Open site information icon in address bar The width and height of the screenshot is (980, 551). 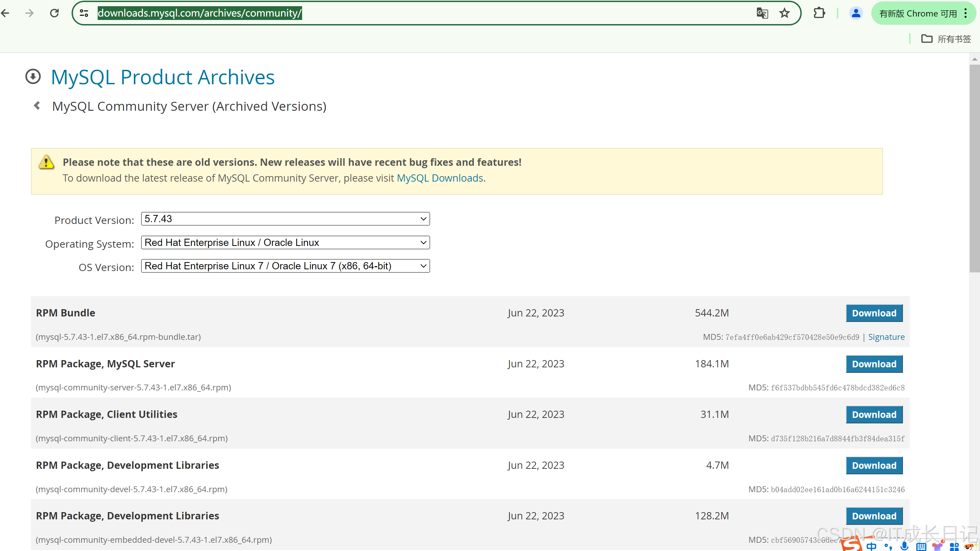pyautogui.click(x=84, y=13)
